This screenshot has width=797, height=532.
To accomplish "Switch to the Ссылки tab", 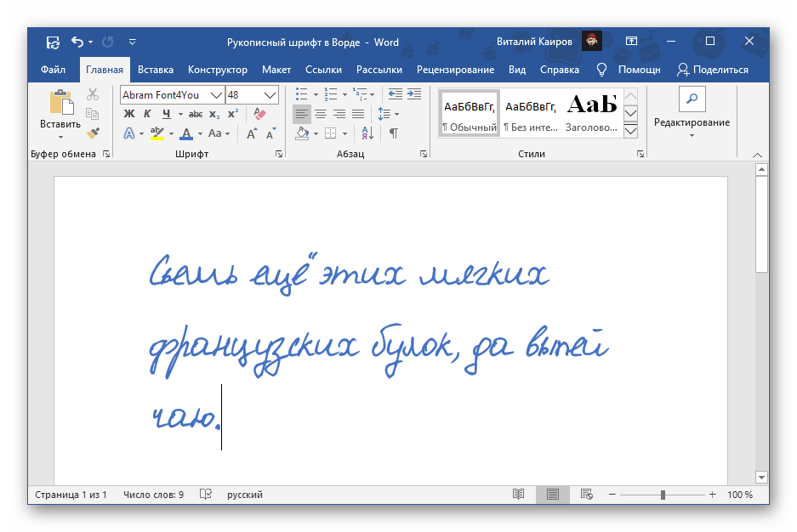I will pos(323,70).
